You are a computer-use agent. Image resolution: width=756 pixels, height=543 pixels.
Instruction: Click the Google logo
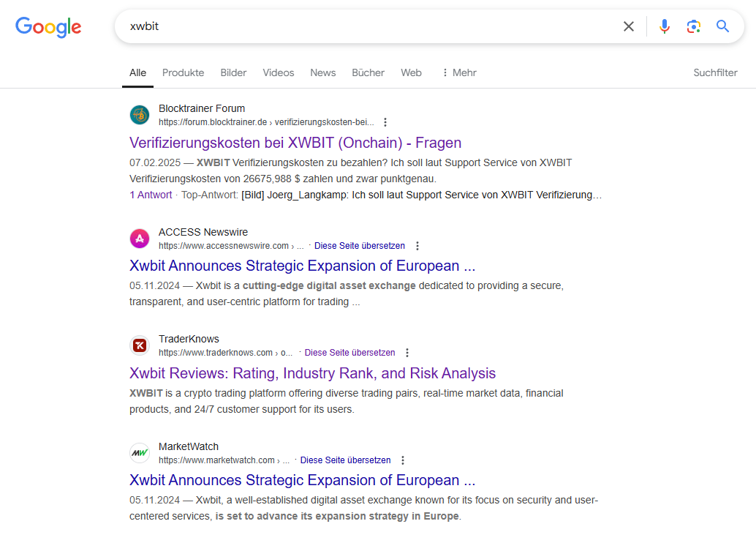48,27
